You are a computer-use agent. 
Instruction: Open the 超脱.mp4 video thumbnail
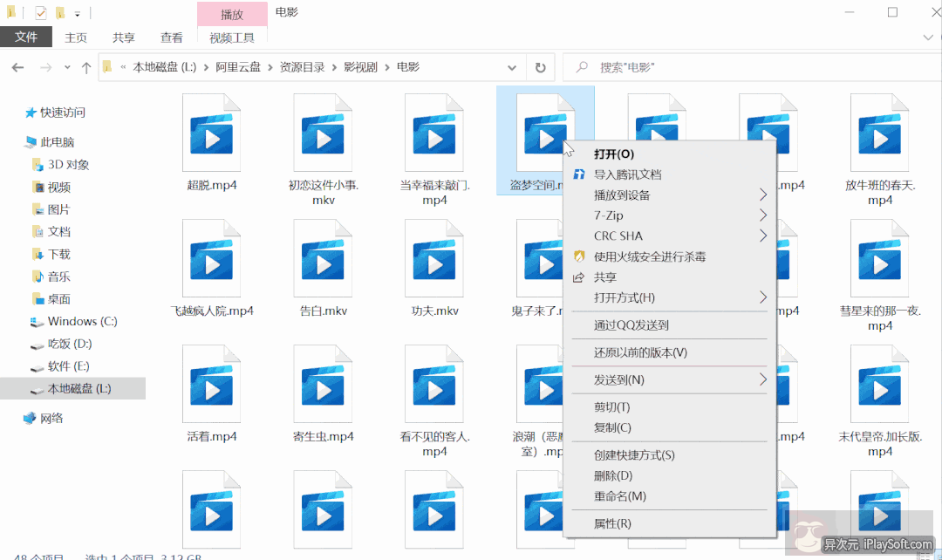210,133
